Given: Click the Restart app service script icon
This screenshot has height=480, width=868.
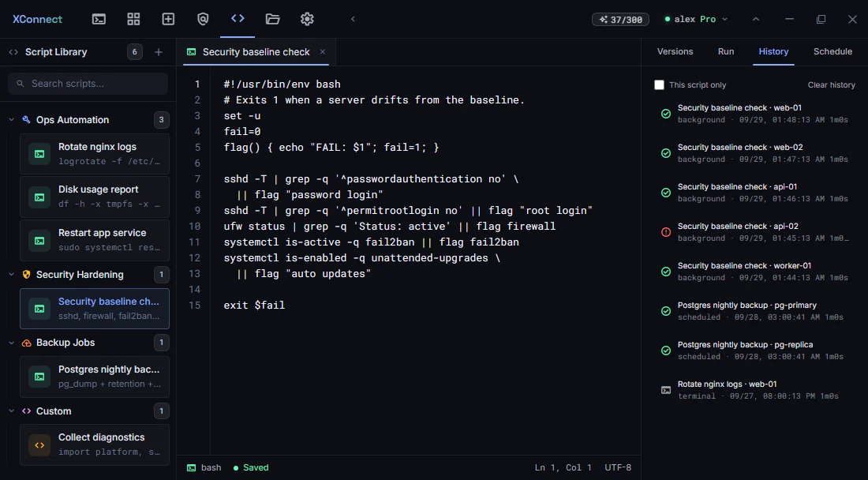Looking at the screenshot, I should click(x=39, y=241).
